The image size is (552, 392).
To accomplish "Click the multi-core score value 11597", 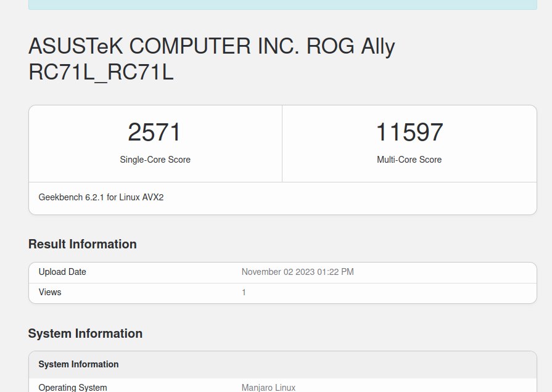I will (x=409, y=133).
